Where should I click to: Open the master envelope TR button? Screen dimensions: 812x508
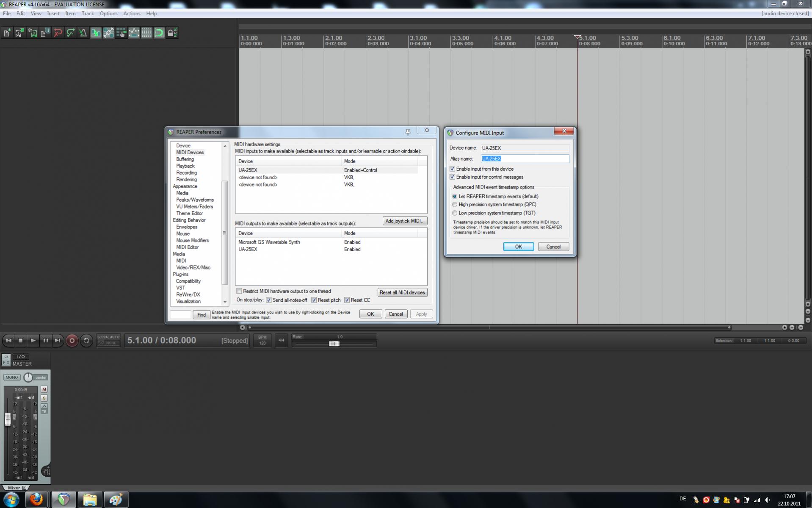tap(44, 408)
